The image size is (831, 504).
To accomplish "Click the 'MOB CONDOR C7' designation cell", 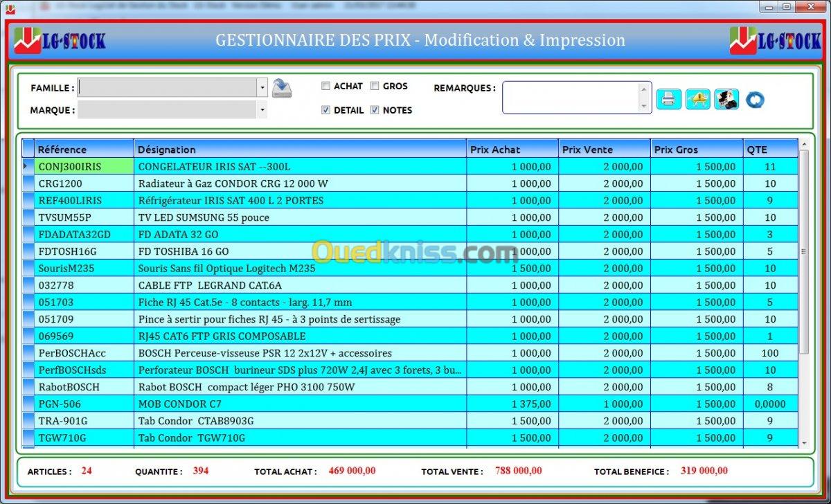I will pos(301,404).
